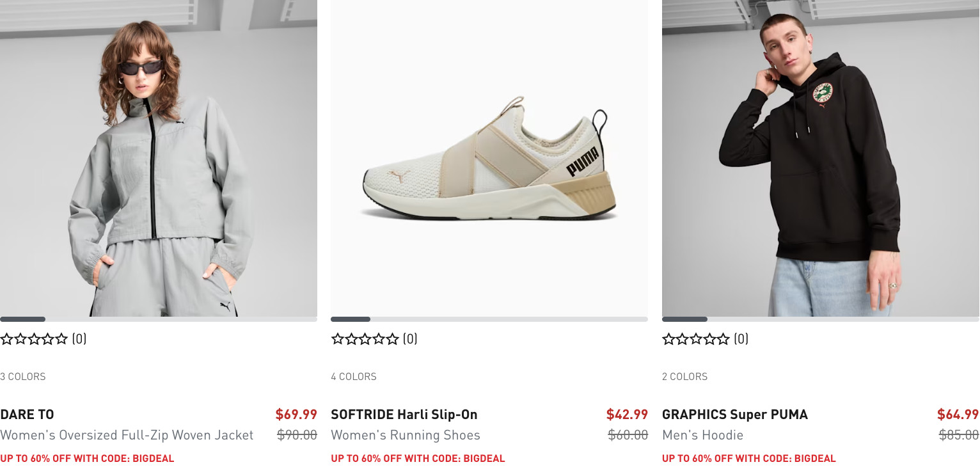980x476 pixels.
Task: Click the image progress bar under the jacket
Action: point(158,319)
